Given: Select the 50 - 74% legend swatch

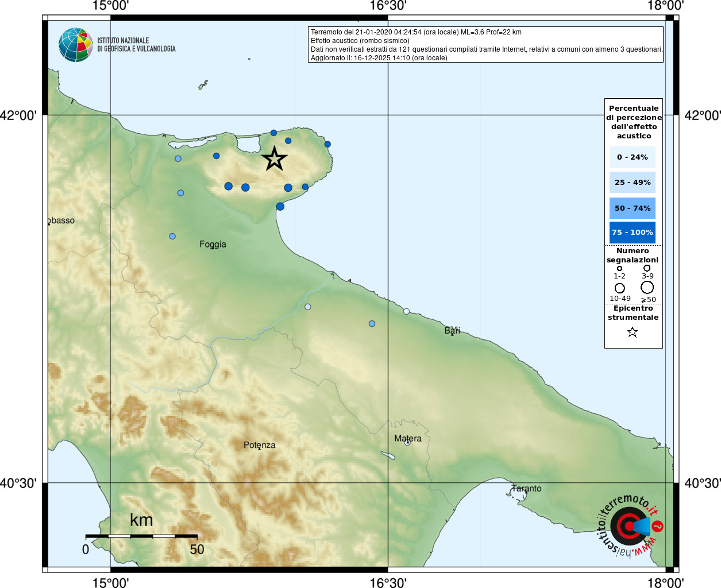Looking at the screenshot, I should coord(632,208).
